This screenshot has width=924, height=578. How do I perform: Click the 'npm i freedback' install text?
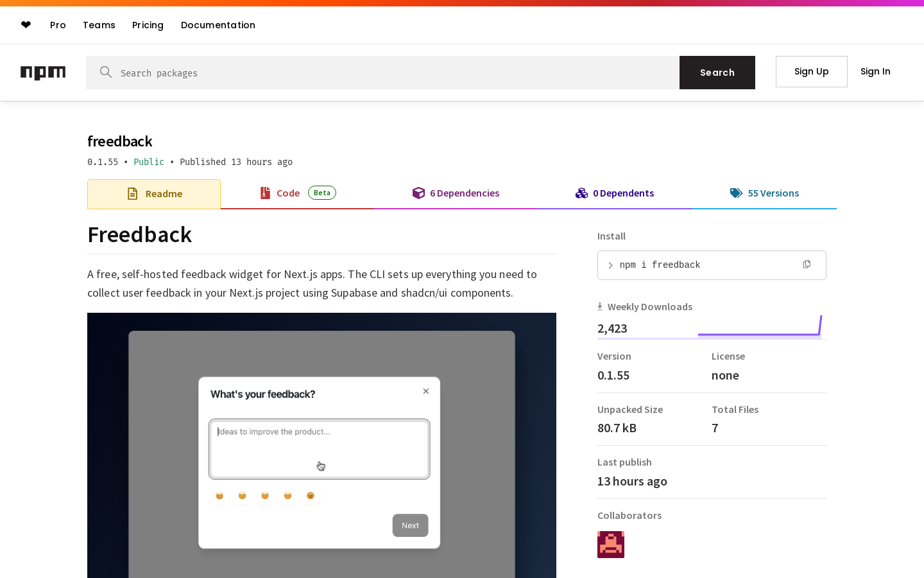click(x=660, y=265)
